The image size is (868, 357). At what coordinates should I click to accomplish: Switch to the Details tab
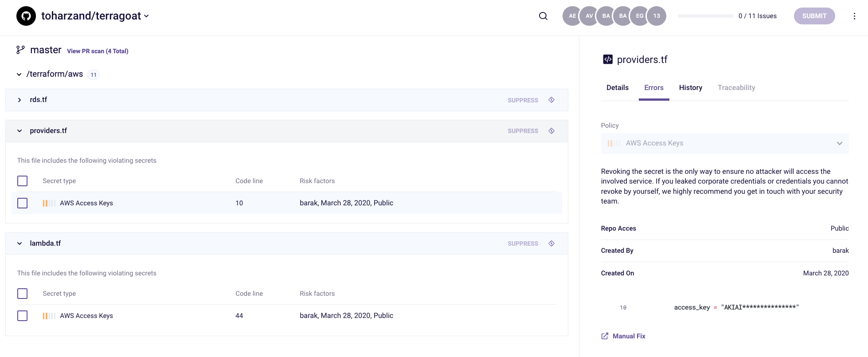click(618, 88)
